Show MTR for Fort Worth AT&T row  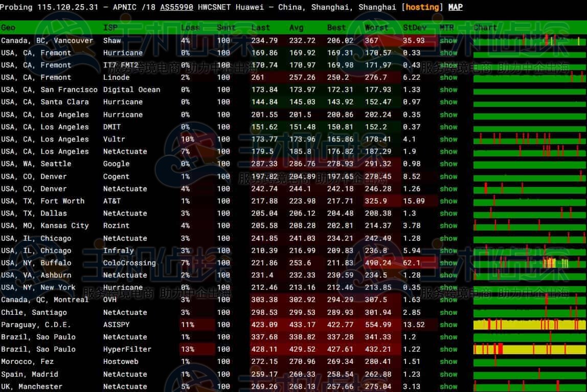tap(448, 201)
